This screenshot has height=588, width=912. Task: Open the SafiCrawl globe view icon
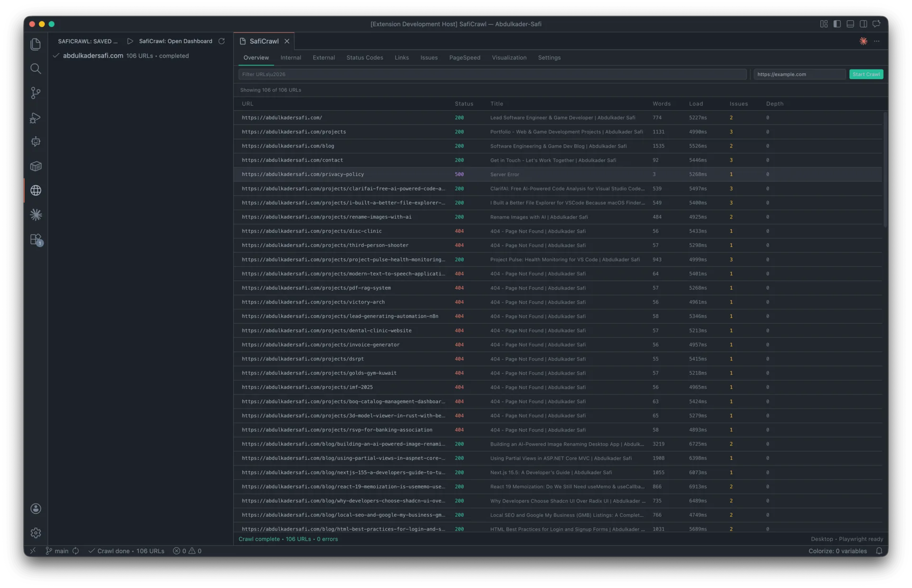coord(36,190)
